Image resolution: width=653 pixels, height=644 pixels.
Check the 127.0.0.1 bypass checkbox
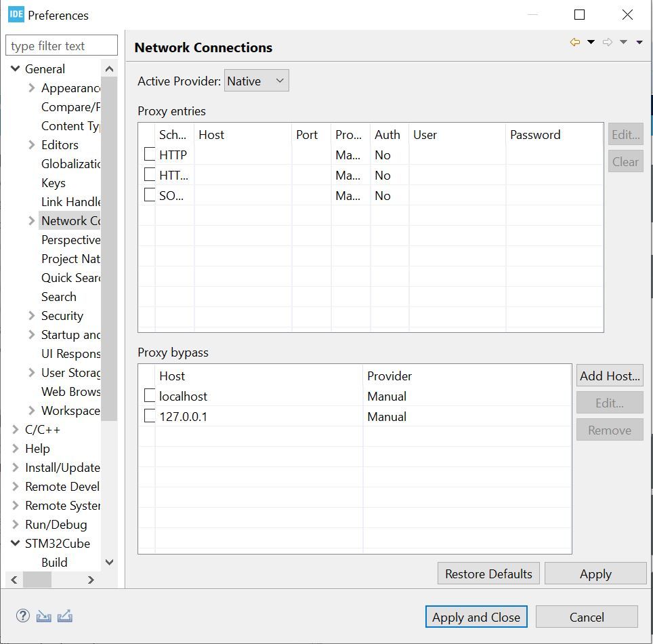(x=150, y=416)
